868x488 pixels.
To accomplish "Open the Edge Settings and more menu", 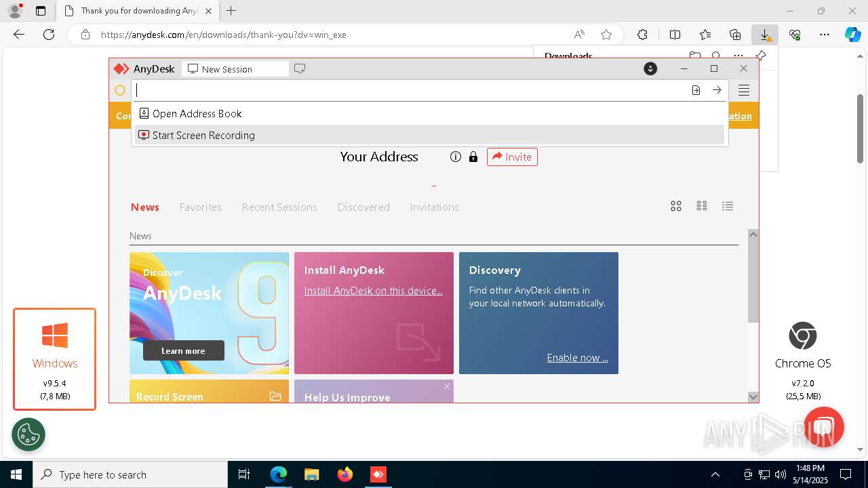I will click(825, 35).
